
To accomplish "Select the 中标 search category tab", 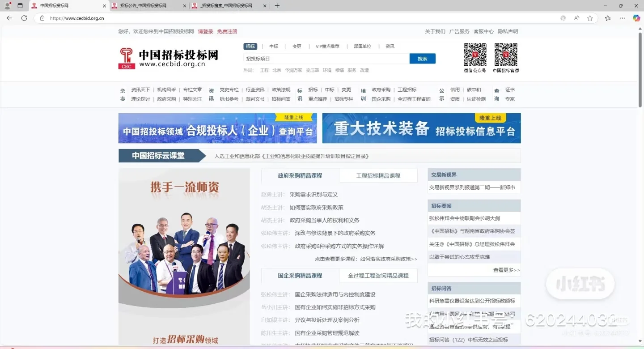I will tap(273, 46).
